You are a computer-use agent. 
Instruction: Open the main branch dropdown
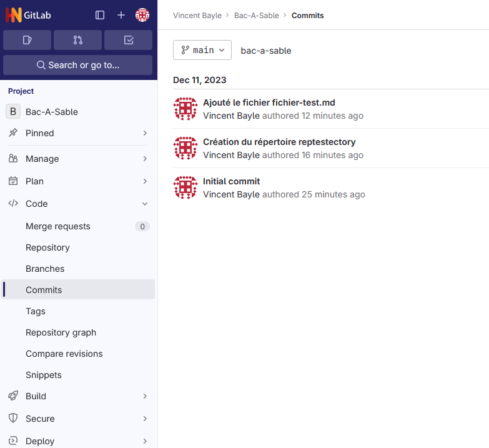pyautogui.click(x=202, y=50)
